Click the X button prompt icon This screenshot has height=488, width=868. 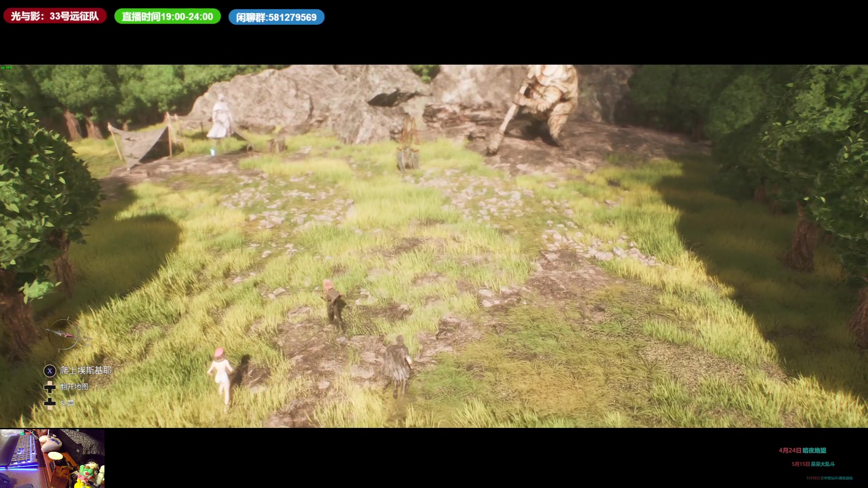[x=50, y=371]
